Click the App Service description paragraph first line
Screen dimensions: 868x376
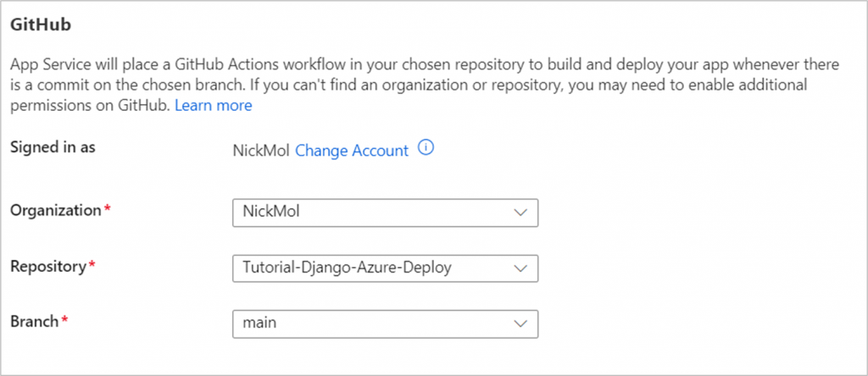click(426, 64)
